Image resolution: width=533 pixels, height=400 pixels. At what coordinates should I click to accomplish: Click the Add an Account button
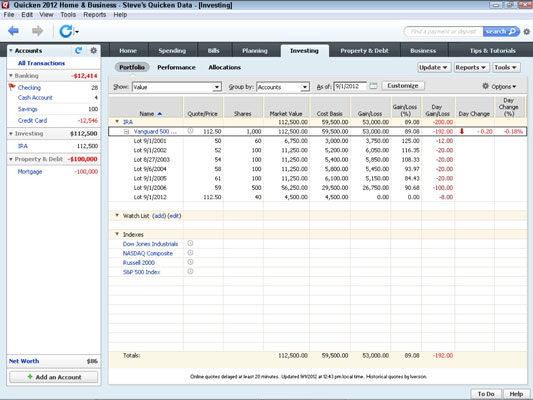(54, 377)
